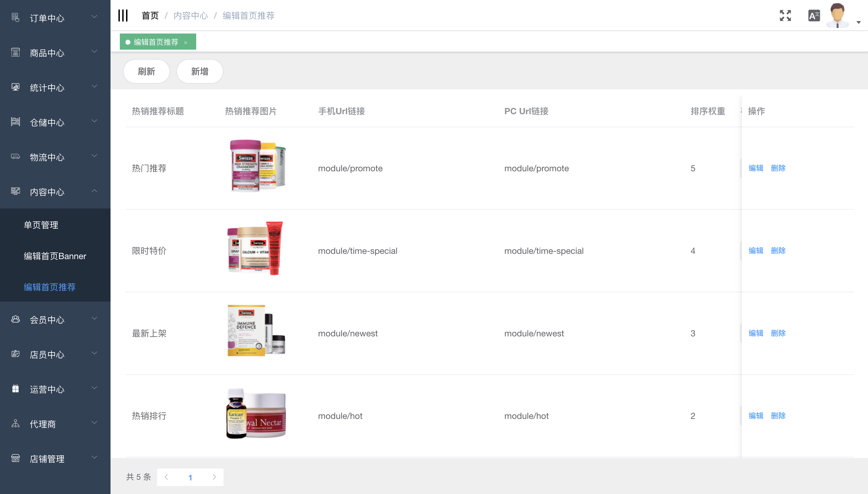Click the 物流中心 truck icon

(x=15, y=157)
